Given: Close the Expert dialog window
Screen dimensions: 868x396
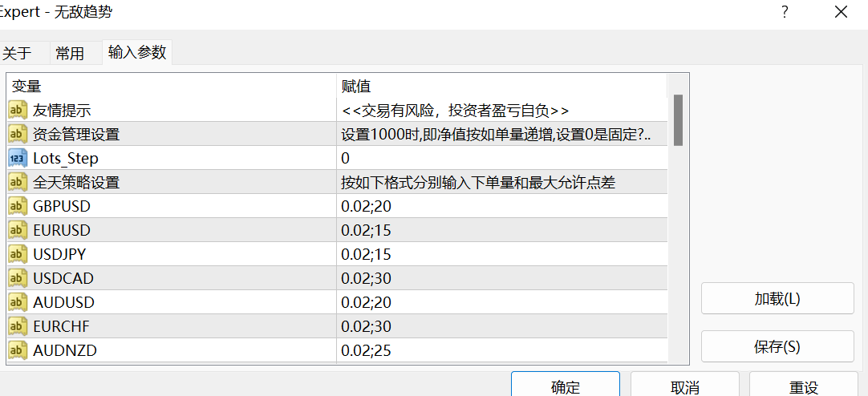Looking at the screenshot, I should tap(841, 11).
